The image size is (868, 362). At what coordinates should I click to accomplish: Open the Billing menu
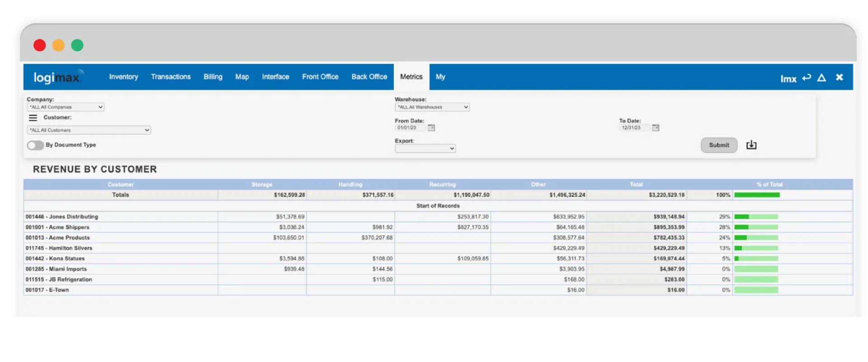point(213,77)
